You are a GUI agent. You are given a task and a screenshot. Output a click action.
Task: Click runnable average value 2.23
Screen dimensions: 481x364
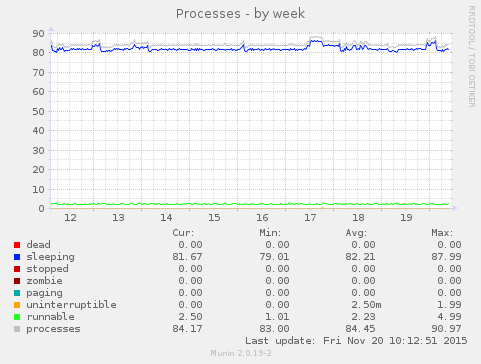pyautogui.click(x=363, y=317)
